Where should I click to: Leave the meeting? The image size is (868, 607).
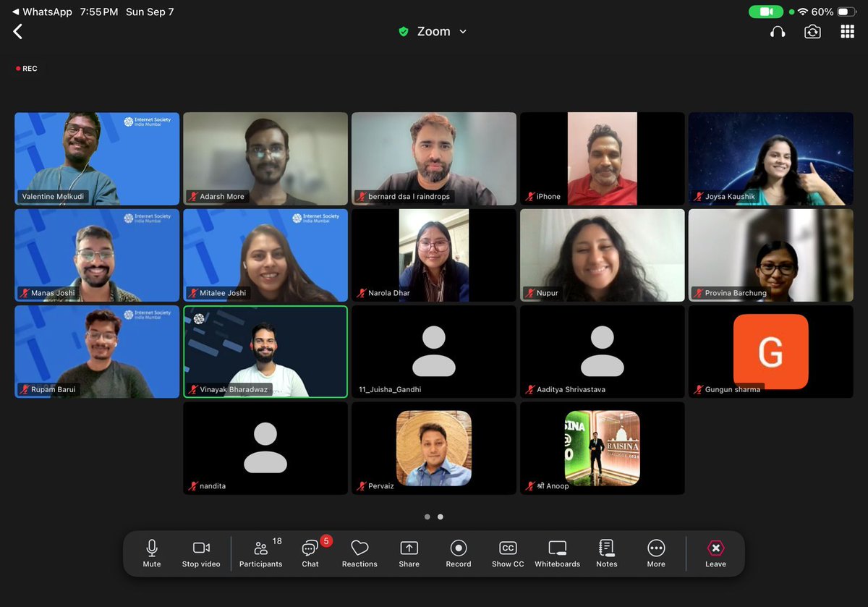point(715,554)
